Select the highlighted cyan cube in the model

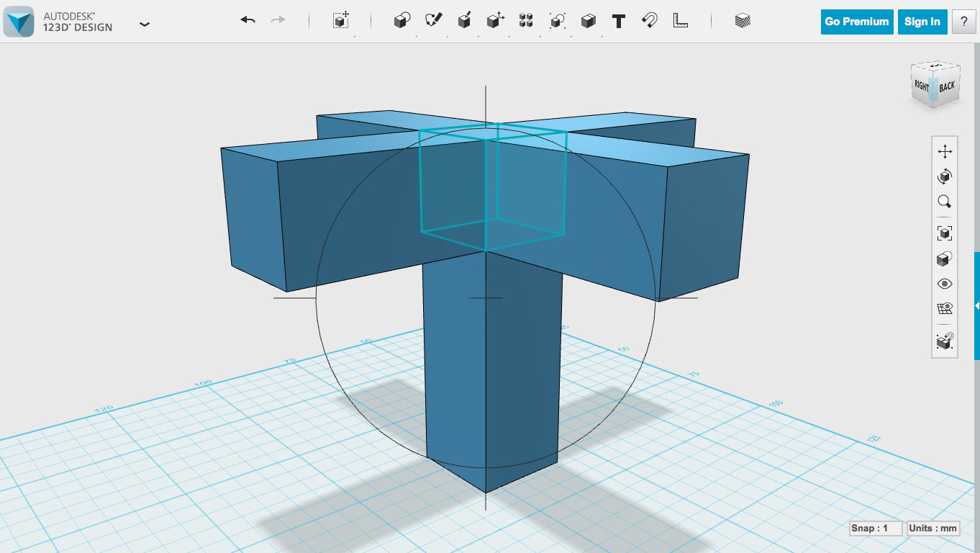(x=493, y=187)
